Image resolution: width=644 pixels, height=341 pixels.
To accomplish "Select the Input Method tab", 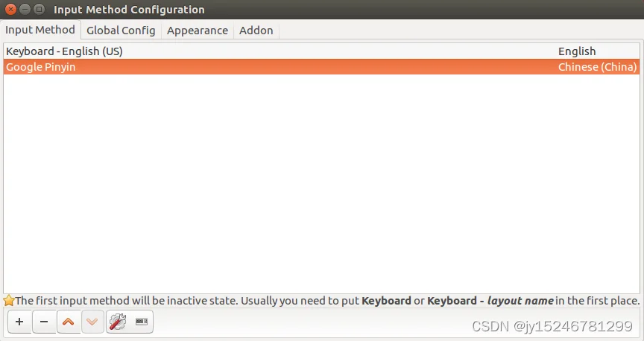I will [x=40, y=30].
